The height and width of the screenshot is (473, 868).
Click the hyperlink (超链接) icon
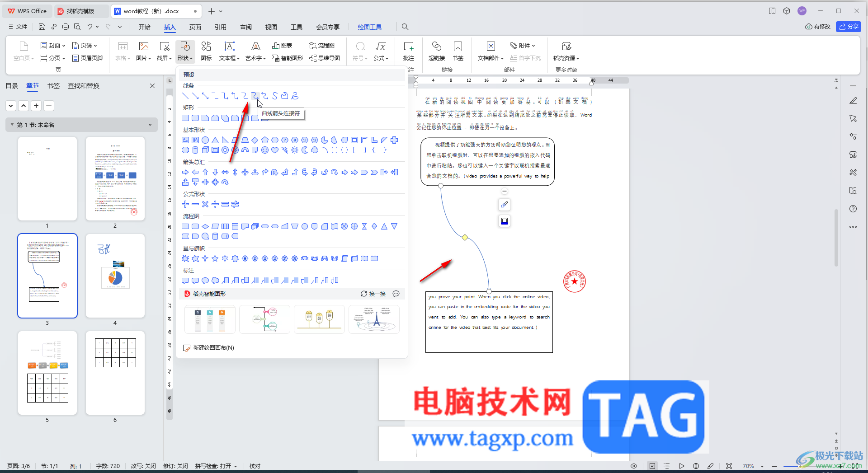pyautogui.click(x=436, y=51)
